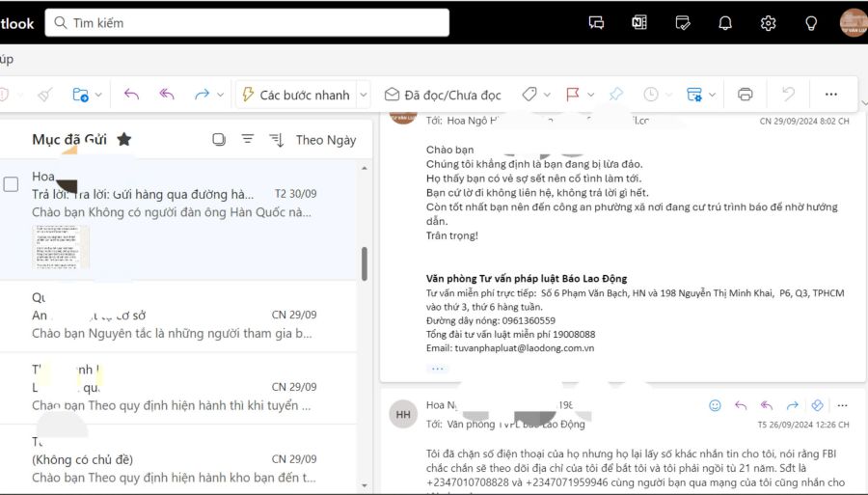The width and height of the screenshot is (868, 495).
Task: Tick the checkbox of the Hoa message
Action: pyautogui.click(x=11, y=184)
